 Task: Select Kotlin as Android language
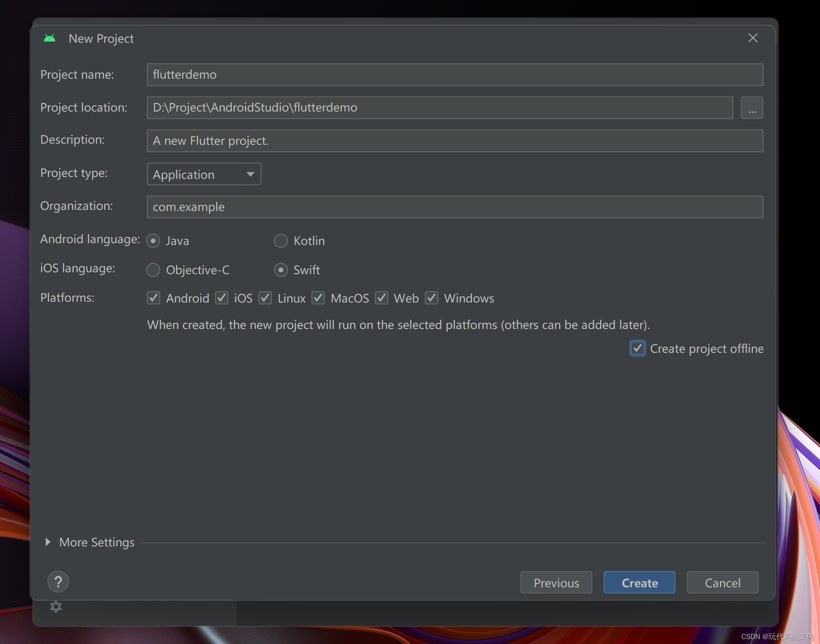tap(281, 241)
